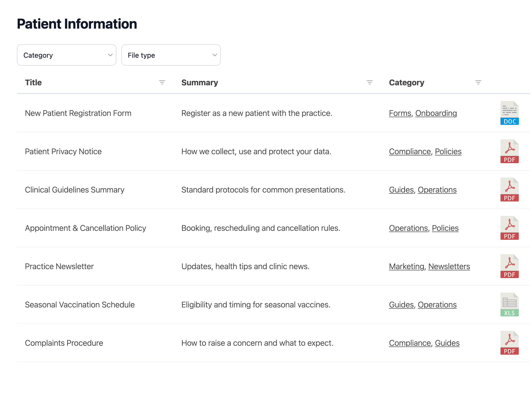The width and height of the screenshot is (532, 393).
Task: Click the Summary column header
Action: pyautogui.click(x=200, y=82)
